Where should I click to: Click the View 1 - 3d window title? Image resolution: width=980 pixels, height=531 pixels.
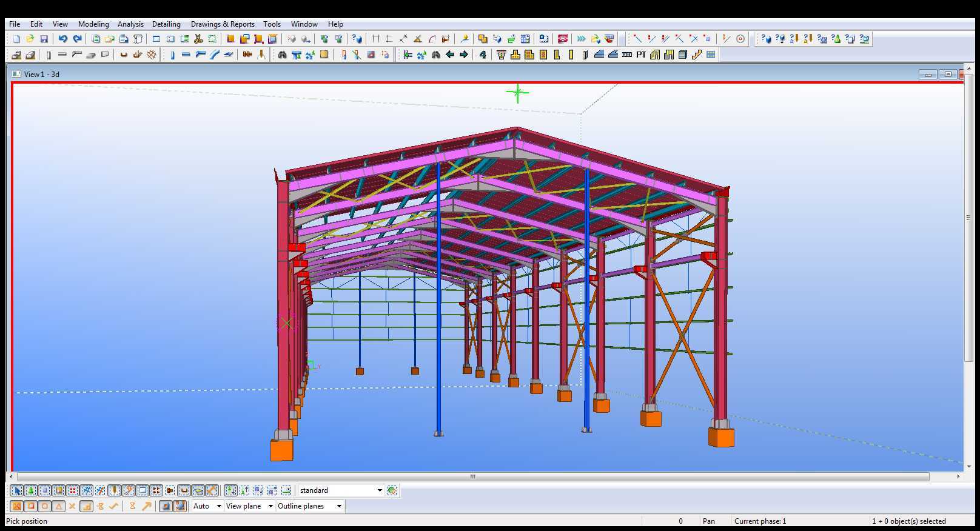[x=41, y=75]
